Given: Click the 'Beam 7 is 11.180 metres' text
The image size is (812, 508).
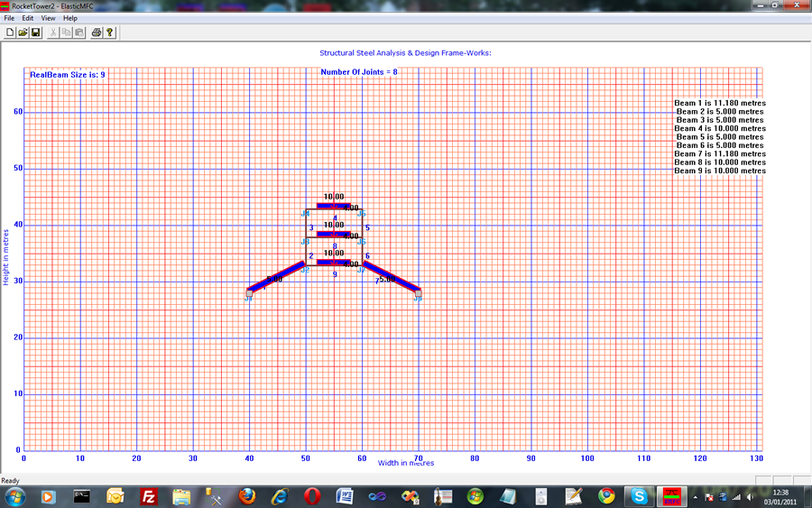Looking at the screenshot, I should (x=720, y=153).
